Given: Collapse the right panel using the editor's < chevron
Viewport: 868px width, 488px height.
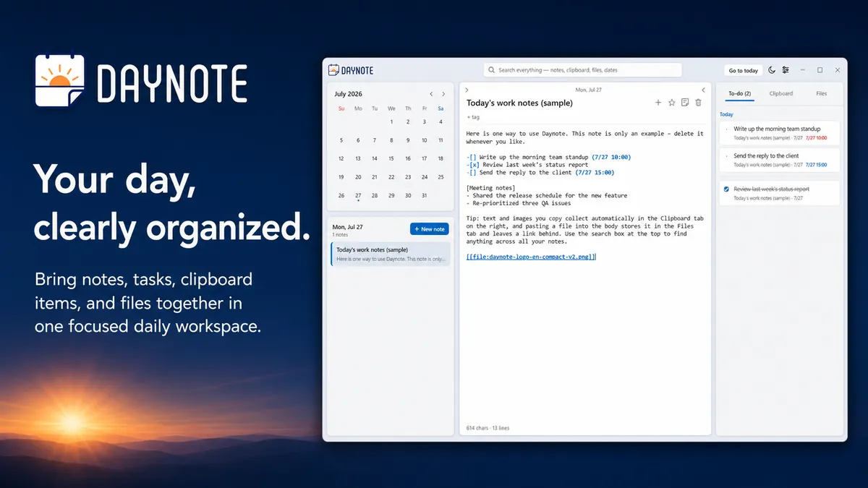Looking at the screenshot, I should tap(703, 90).
